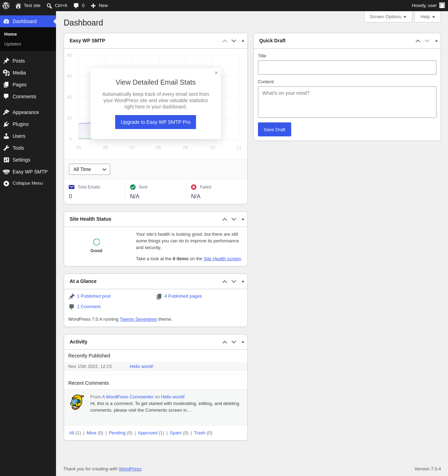Expand the Help tab

[x=428, y=17]
